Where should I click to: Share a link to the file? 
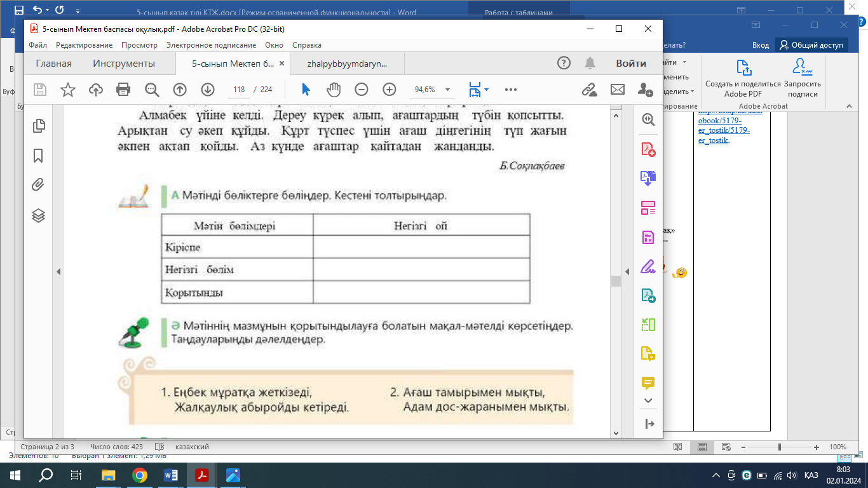(589, 90)
